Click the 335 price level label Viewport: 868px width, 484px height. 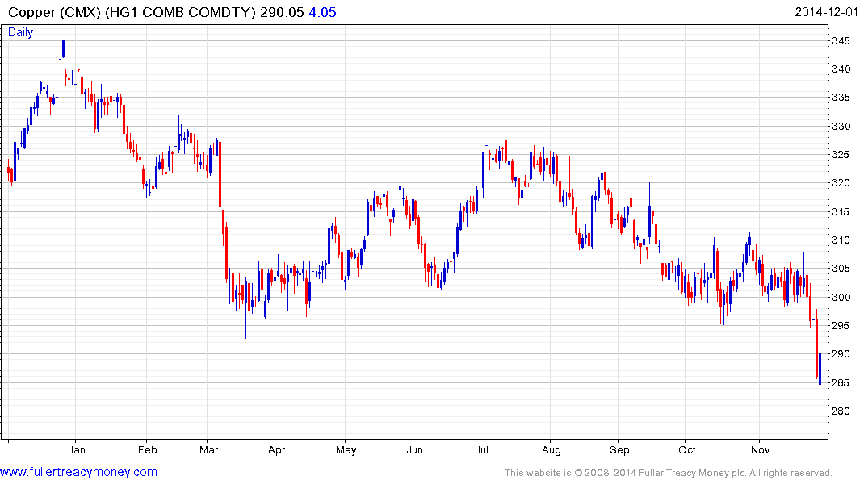click(x=841, y=98)
